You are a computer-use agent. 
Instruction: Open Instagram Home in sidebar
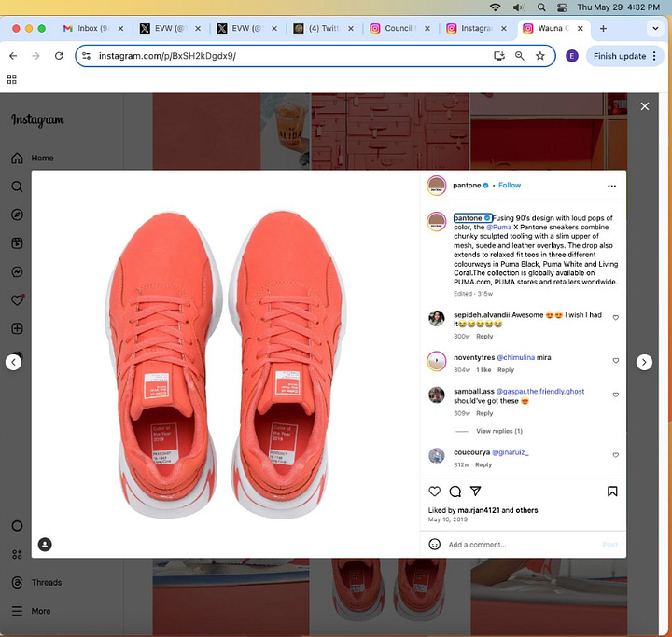tap(32, 158)
